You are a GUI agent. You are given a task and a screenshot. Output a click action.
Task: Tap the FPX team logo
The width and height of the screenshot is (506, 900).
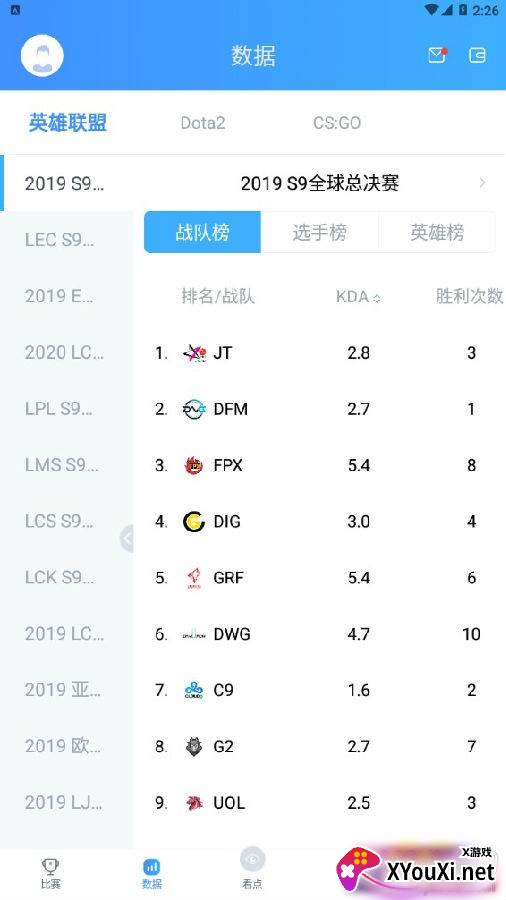194,465
